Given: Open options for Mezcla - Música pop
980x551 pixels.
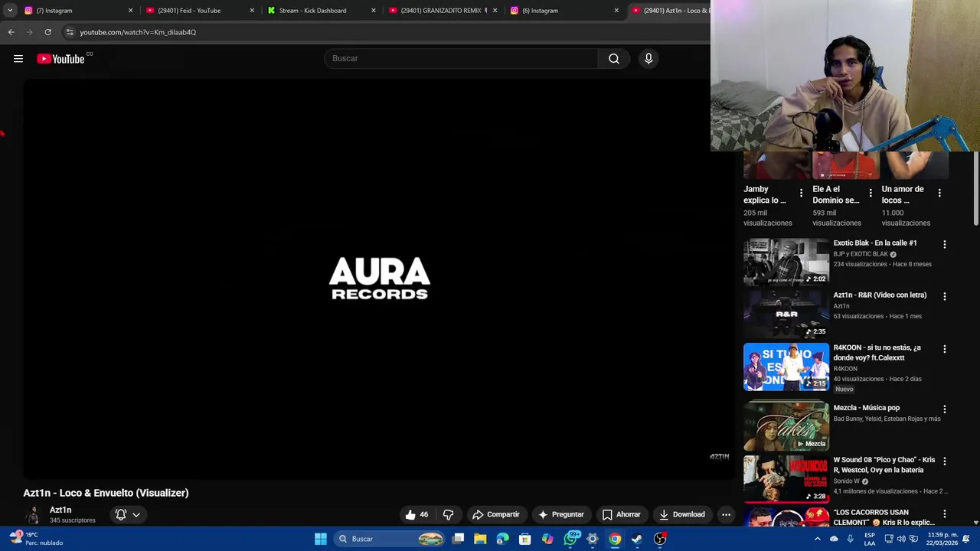Looking at the screenshot, I should 944,409.
